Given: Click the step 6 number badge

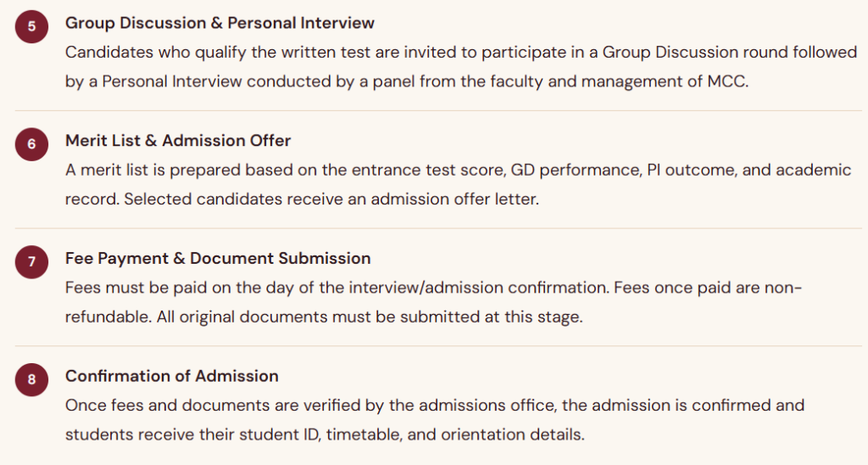Looking at the screenshot, I should pos(31,144).
